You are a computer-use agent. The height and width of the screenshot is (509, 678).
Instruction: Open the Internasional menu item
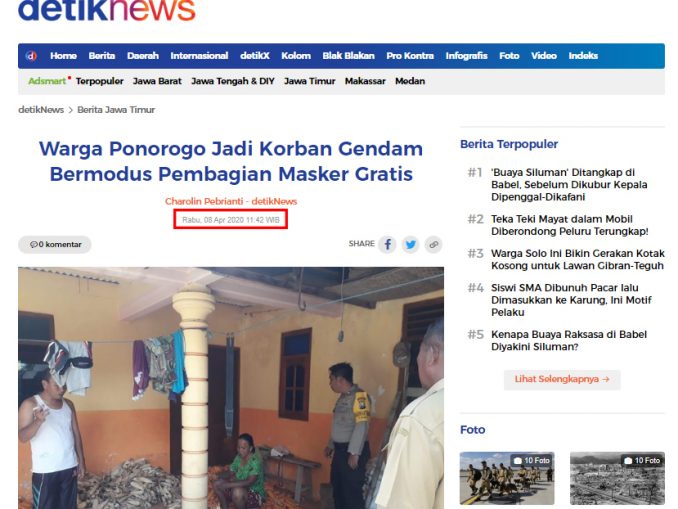199,56
